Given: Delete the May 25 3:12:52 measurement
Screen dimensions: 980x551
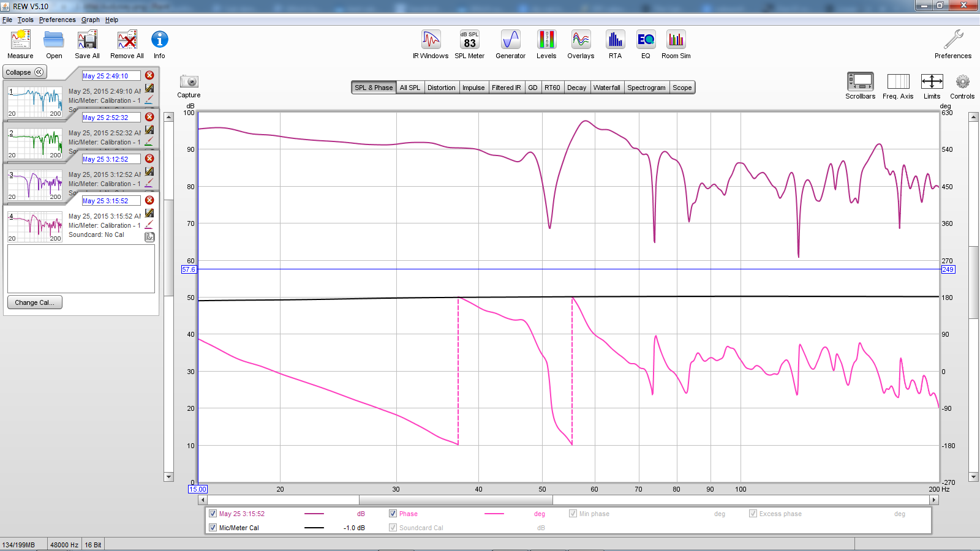Looking at the screenshot, I should [x=149, y=159].
